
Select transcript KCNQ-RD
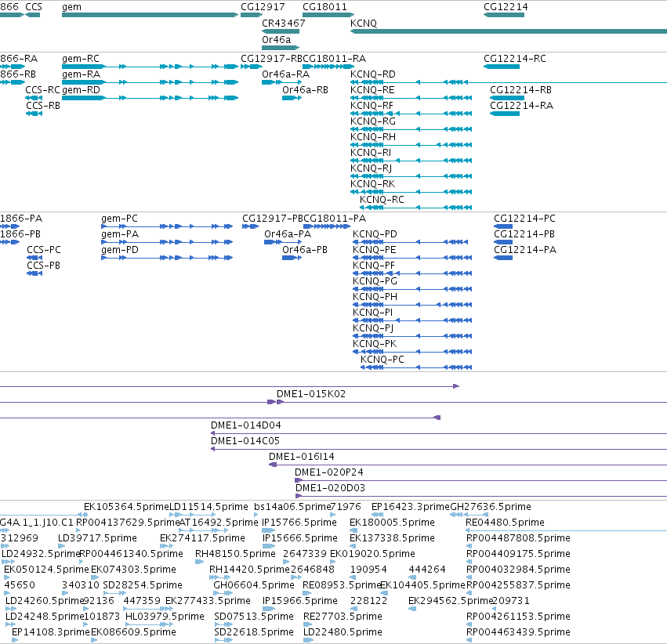click(x=509, y=82)
